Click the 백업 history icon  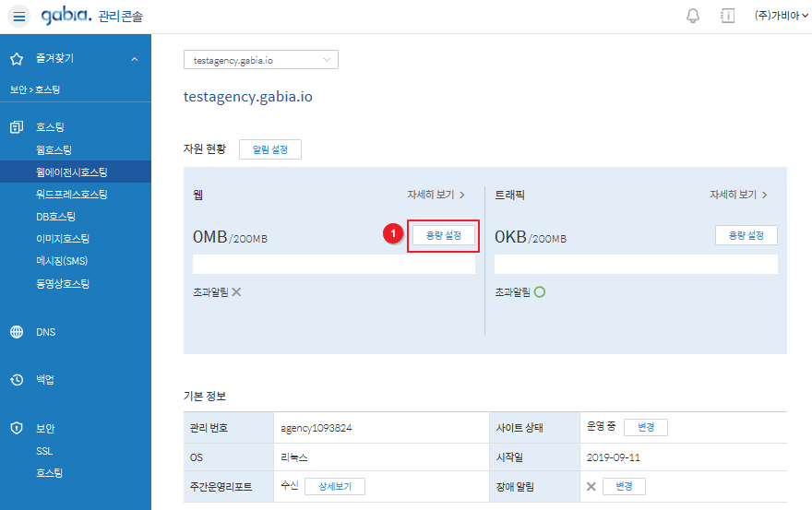pyautogui.click(x=17, y=380)
